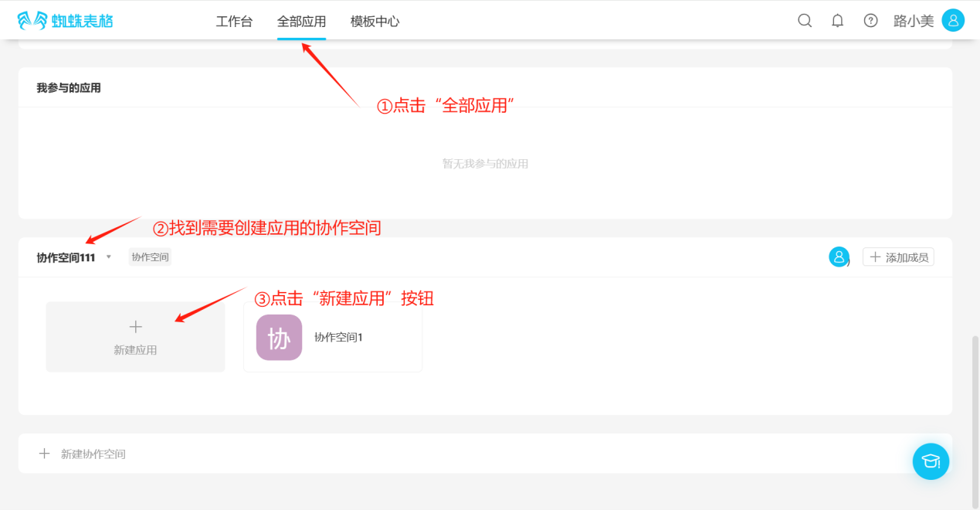Click the vertical page scrollbar
The height and width of the screenshot is (510, 980).
975,417
